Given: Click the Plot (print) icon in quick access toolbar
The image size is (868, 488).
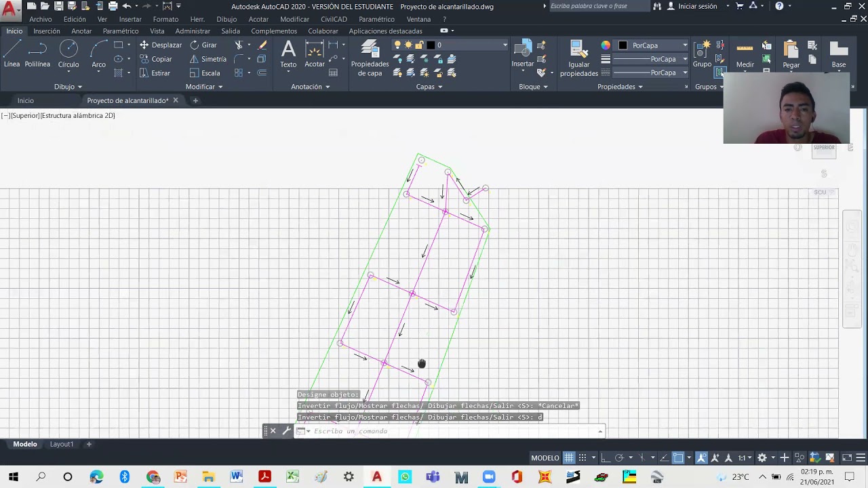Looking at the screenshot, I should coord(113,6).
